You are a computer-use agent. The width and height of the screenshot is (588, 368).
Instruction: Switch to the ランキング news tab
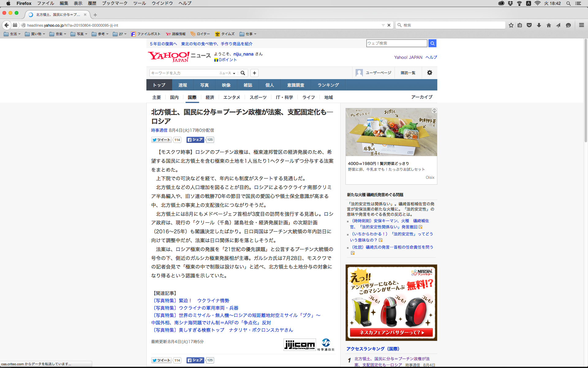328,85
